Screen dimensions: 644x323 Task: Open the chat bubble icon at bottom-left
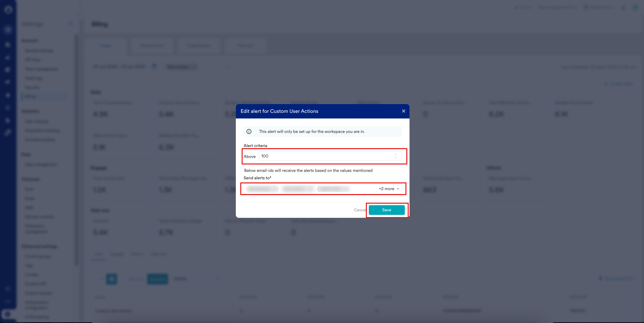[7, 314]
